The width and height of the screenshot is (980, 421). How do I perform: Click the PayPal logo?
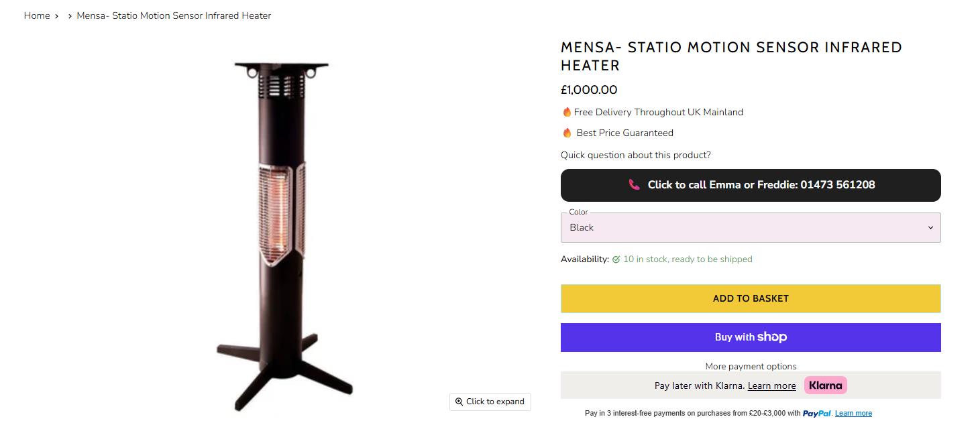click(817, 413)
